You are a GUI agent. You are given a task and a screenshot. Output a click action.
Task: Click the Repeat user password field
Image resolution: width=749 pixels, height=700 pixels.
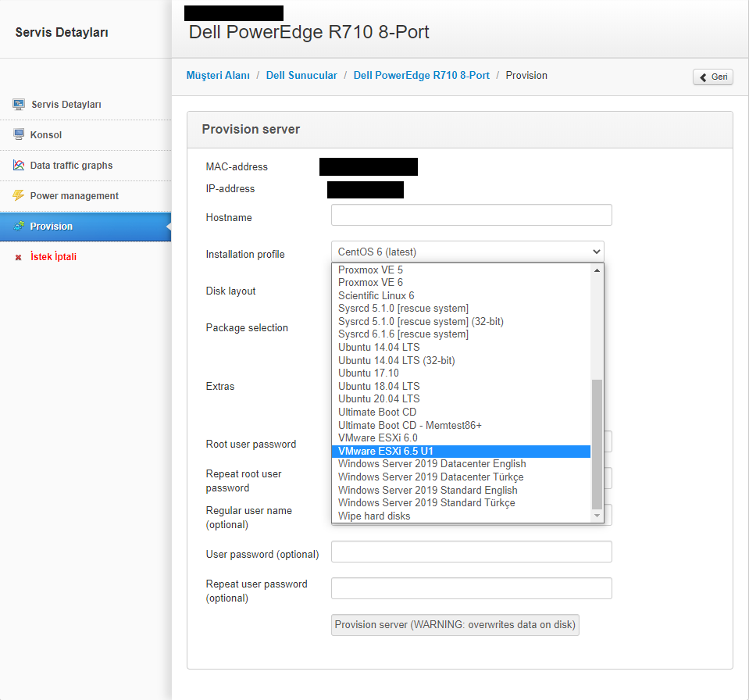472,588
